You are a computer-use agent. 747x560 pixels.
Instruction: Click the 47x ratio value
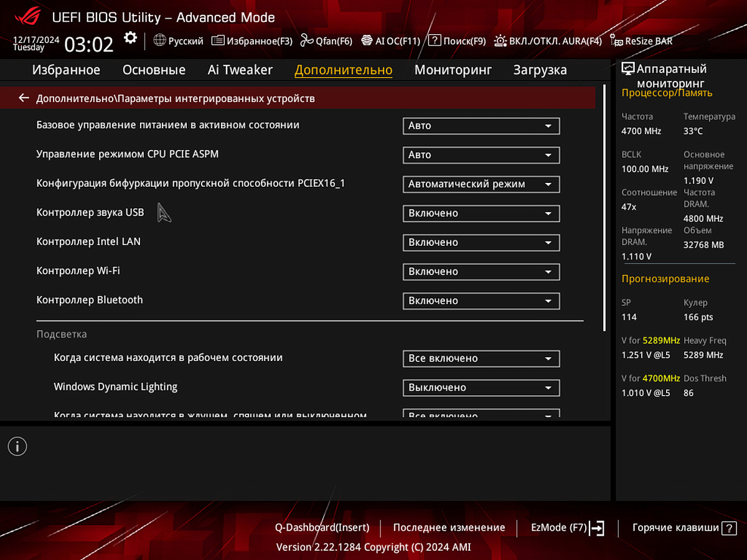[x=629, y=207]
